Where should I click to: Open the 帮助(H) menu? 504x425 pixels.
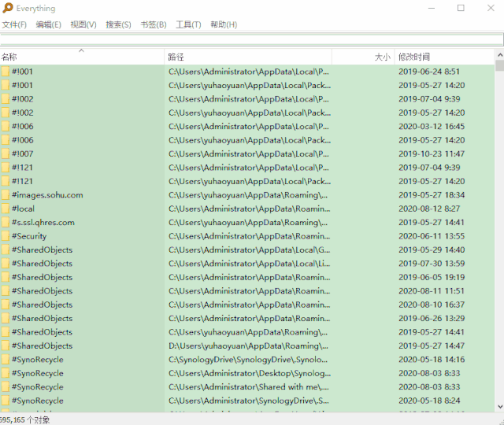click(x=224, y=24)
